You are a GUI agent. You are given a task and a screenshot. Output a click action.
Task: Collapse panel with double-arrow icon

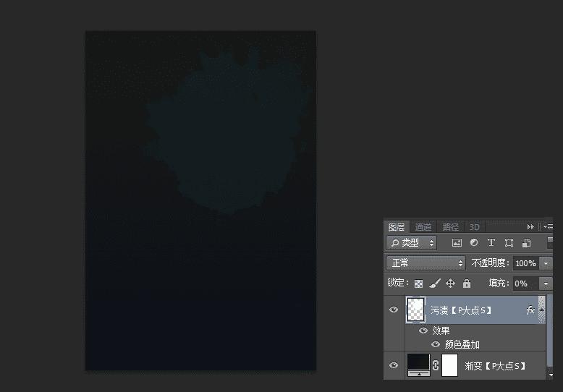[530, 227]
